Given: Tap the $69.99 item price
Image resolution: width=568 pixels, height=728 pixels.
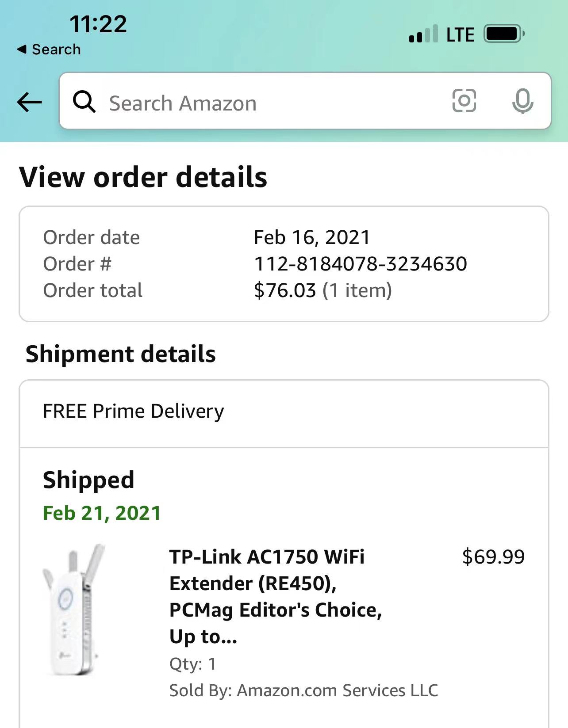Looking at the screenshot, I should pos(493,557).
